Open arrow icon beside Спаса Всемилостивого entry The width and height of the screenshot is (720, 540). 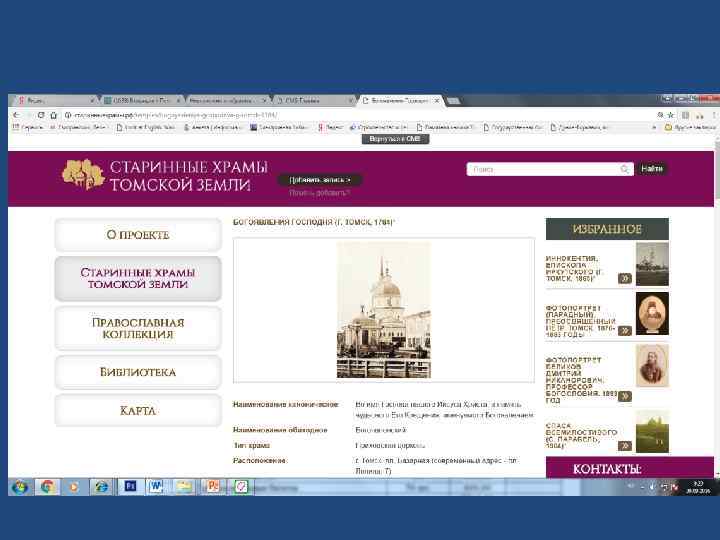tap(624, 445)
